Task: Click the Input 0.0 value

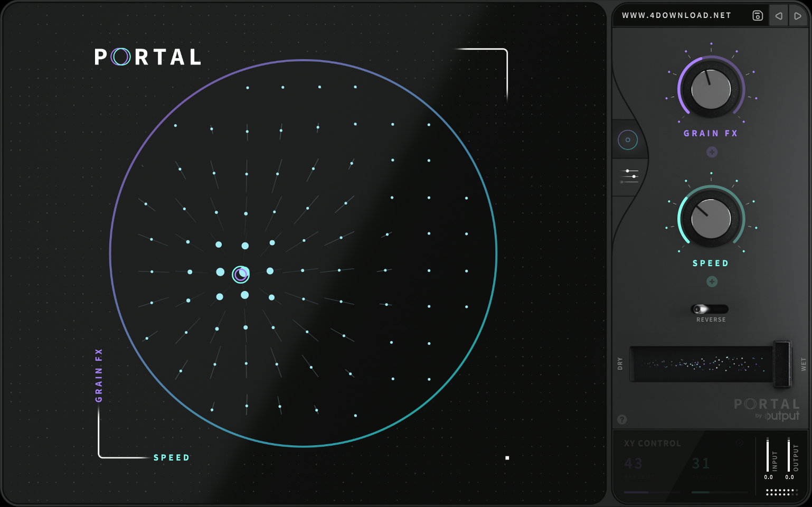Action: [768, 477]
